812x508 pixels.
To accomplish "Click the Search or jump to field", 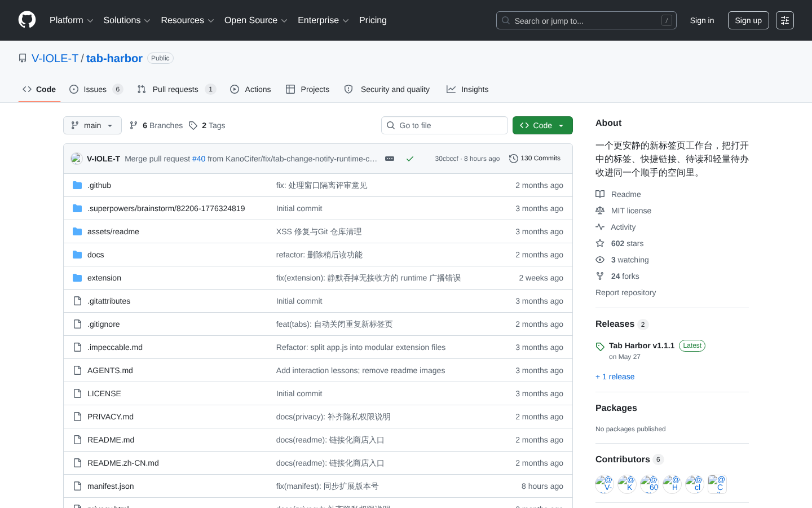I will tap(586, 20).
